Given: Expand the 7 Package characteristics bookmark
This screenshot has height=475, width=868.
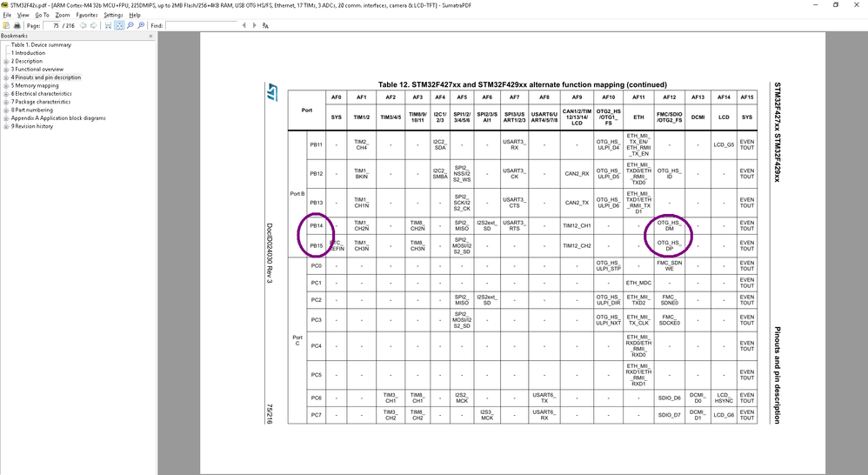Looking at the screenshot, I should 6,102.
